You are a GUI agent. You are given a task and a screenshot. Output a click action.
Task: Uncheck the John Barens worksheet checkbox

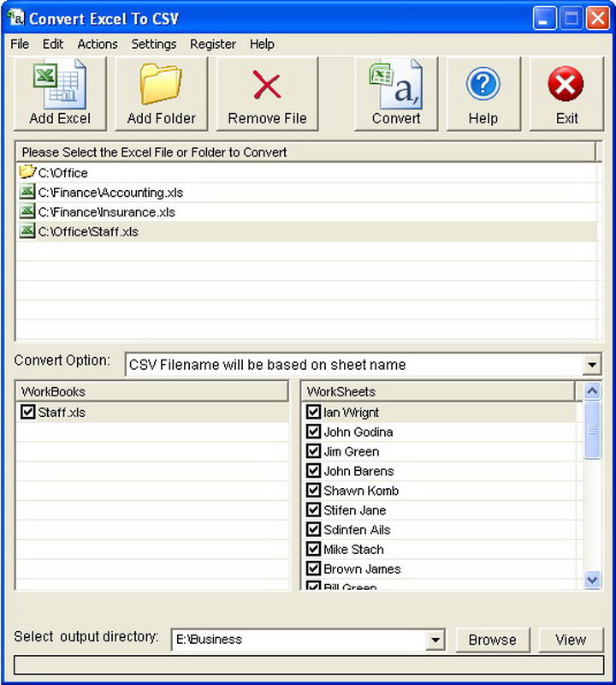(x=313, y=470)
